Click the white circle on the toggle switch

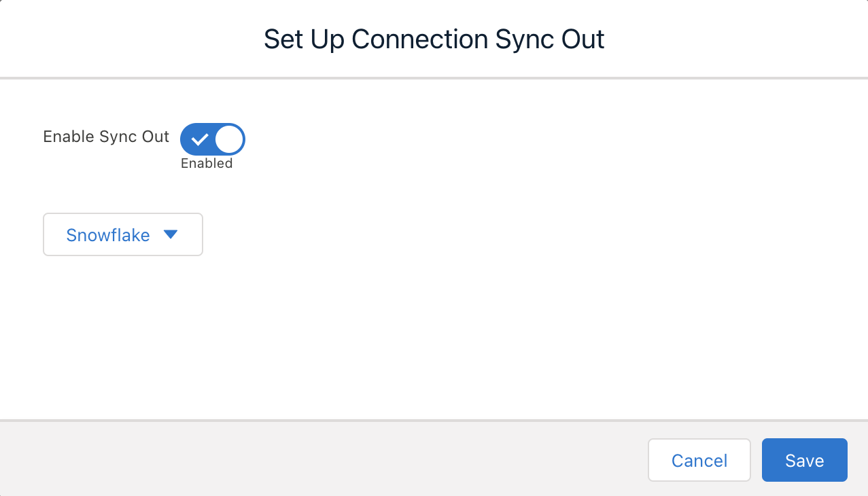[x=227, y=139]
